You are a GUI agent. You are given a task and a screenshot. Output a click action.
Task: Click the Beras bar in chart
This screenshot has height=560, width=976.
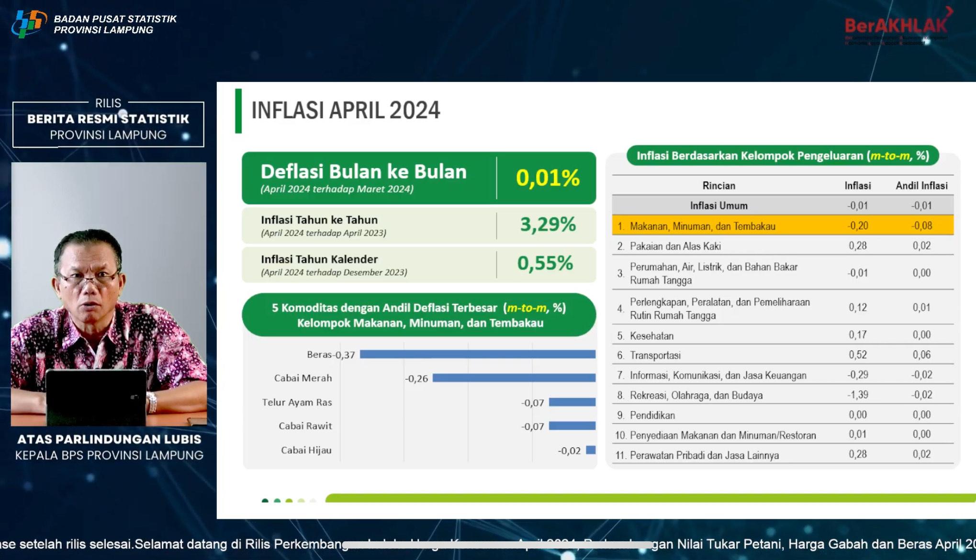[x=477, y=354]
